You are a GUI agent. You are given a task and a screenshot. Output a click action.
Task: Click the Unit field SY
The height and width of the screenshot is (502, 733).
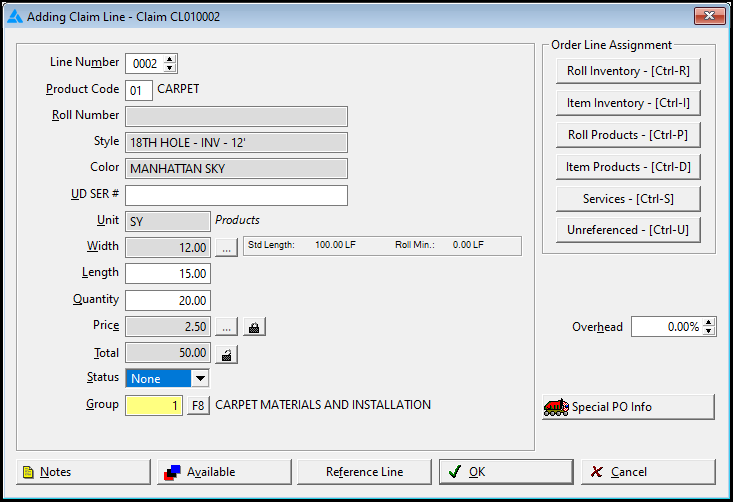pyautogui.click(x=168, y=222)
